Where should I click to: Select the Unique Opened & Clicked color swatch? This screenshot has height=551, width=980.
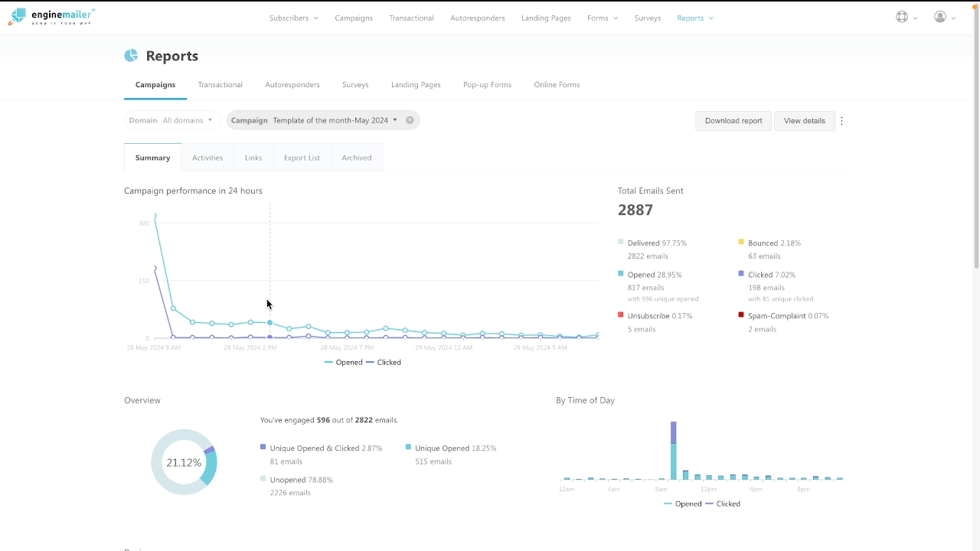coord(263,448)
